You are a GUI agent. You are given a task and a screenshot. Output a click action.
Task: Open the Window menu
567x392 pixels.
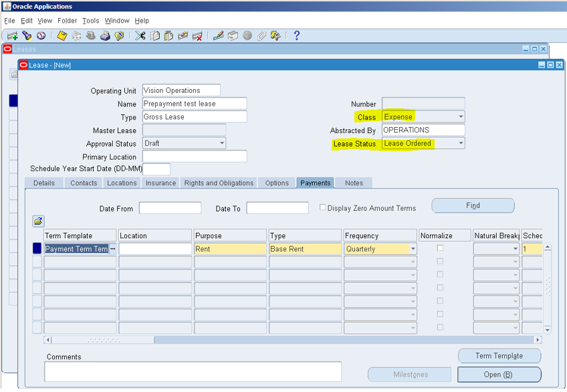pyautogui.click(x=117, y=21)
